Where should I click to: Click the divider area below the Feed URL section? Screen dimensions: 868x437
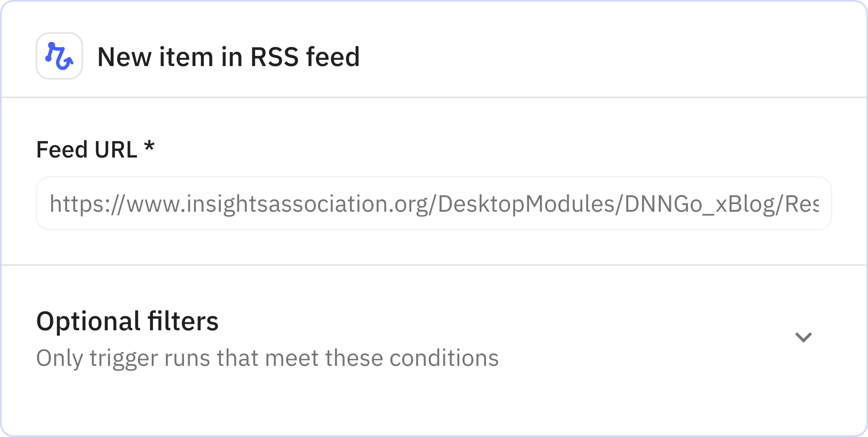pos(434,266)
